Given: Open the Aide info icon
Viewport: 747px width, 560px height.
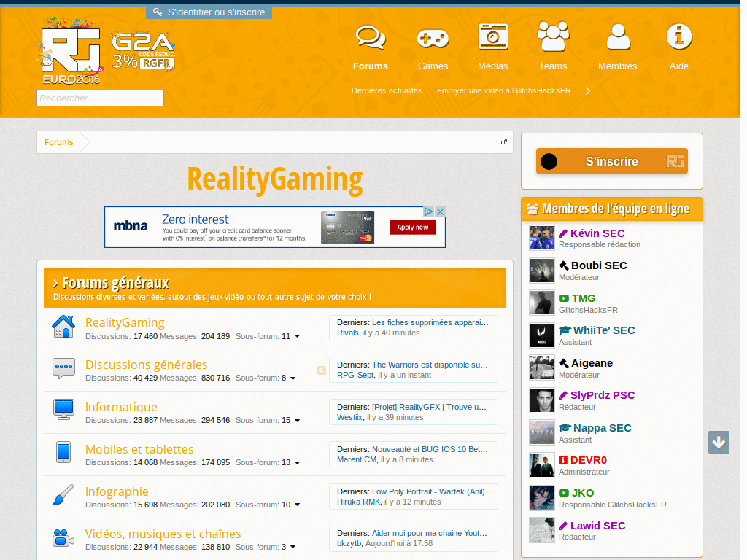Looking at the screenshot, I should tap(679, 36).
